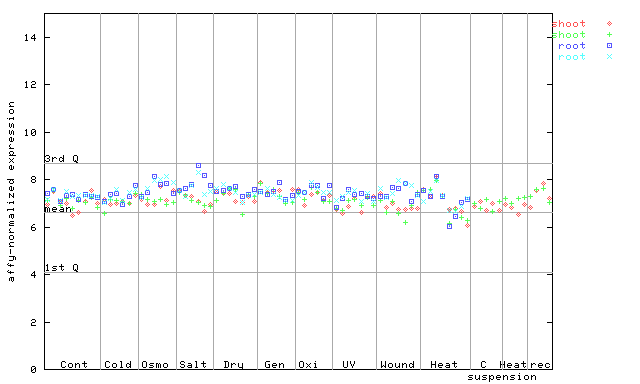Click the highest red diamond in Heat rec
Image resolution: width=640 pixels, height=384 pixels.
point(543,184)
